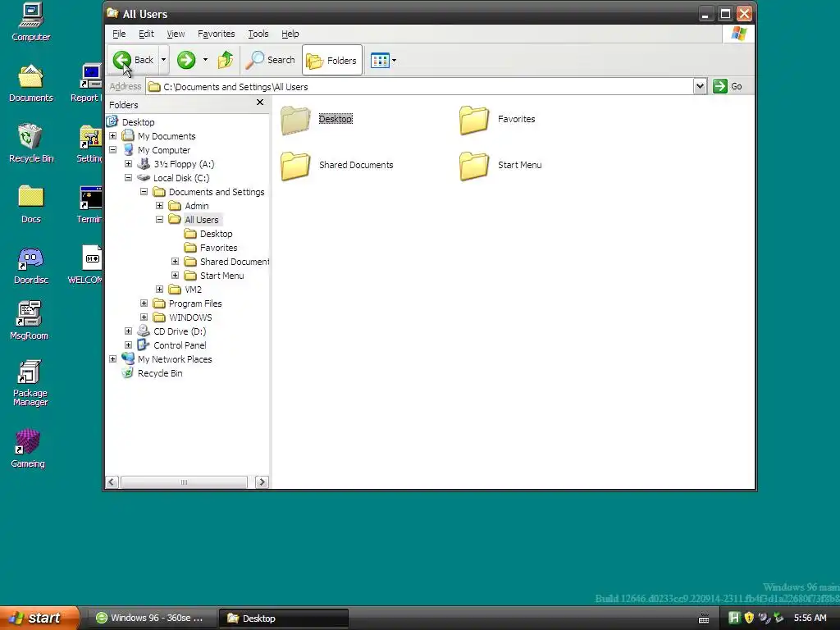Expand the 3½ Floppy (A:) node
The height and width of the screenshot is (630, 840).
129,164
